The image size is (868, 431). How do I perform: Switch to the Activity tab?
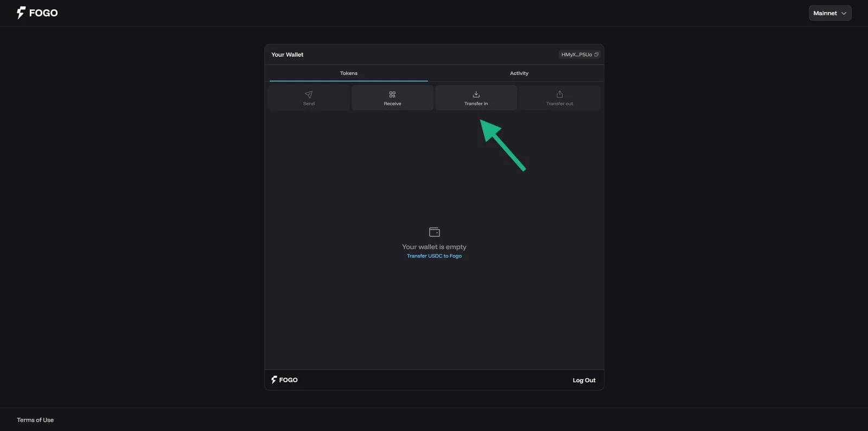pyautogui.click(x=519, y=73)
